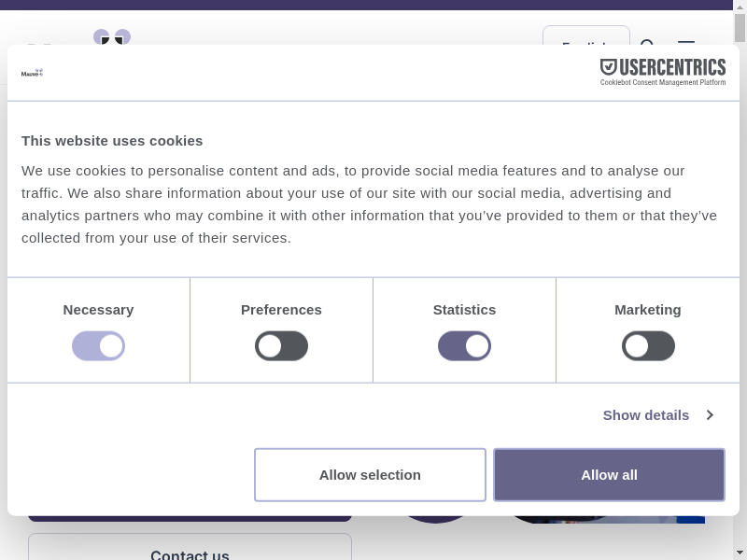Click the Contact us button

tap(190, 550)
